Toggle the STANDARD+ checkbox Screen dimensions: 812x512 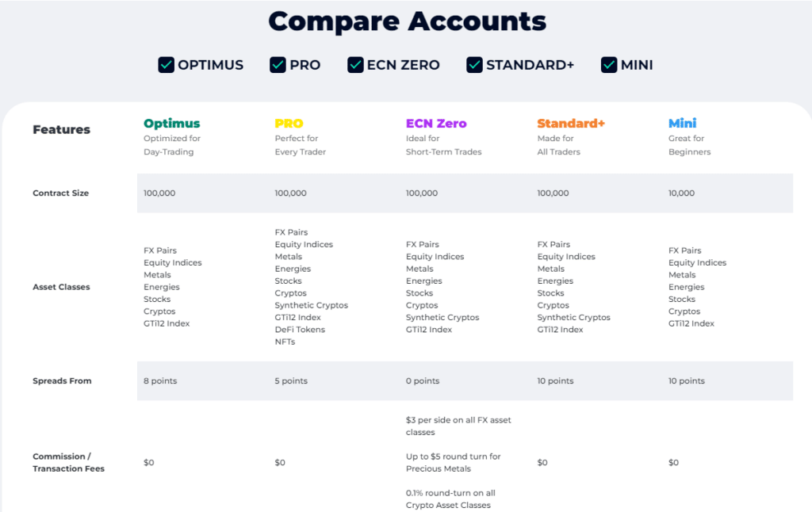[475, 65]
